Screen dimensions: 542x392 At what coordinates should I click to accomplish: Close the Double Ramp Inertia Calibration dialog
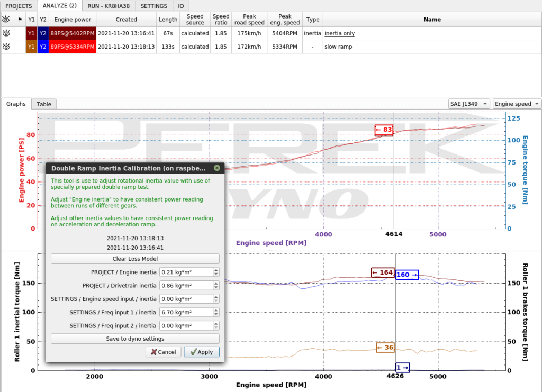point(216,168)
